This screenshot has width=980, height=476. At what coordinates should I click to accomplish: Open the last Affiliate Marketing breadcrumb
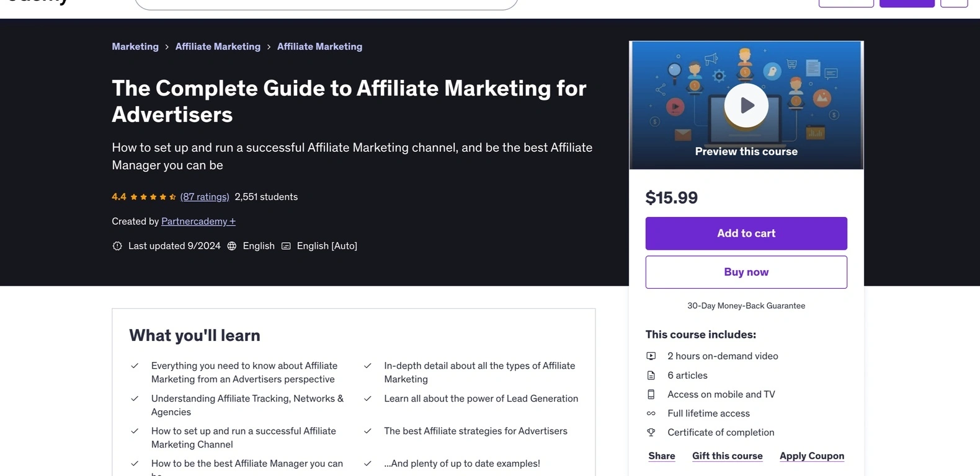tap(319, 46)
